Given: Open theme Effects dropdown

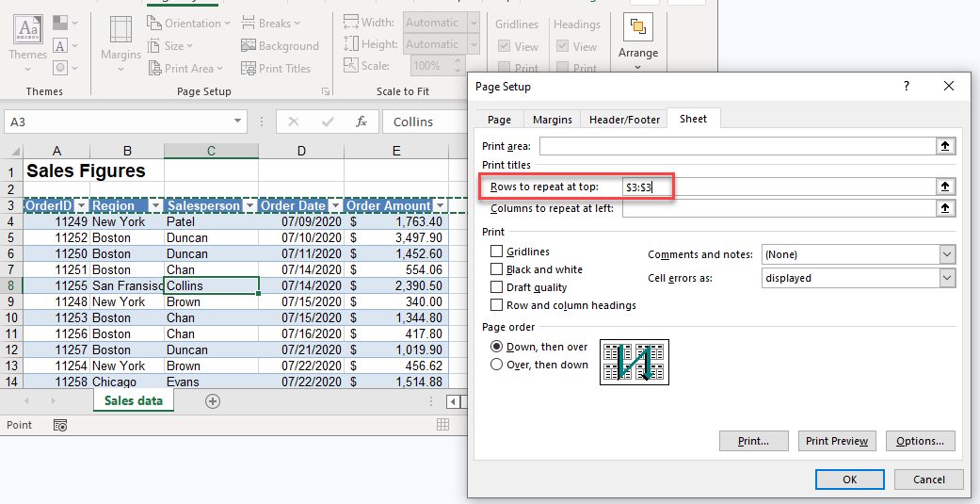Looking at the screenshot, I should [x=65, y=68].
